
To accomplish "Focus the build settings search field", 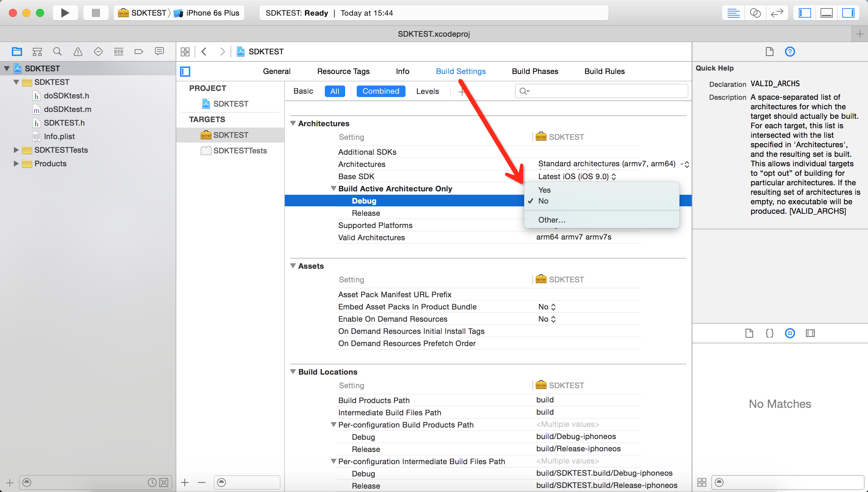I will (x=601, y=91).
